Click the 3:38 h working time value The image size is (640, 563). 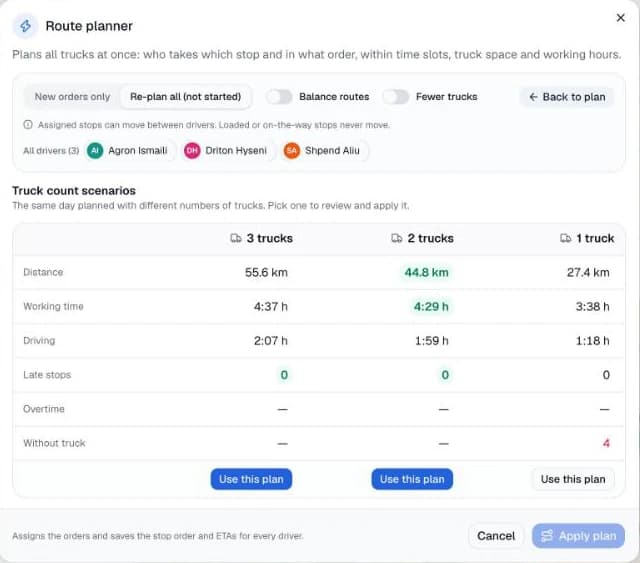pos(592,307)
